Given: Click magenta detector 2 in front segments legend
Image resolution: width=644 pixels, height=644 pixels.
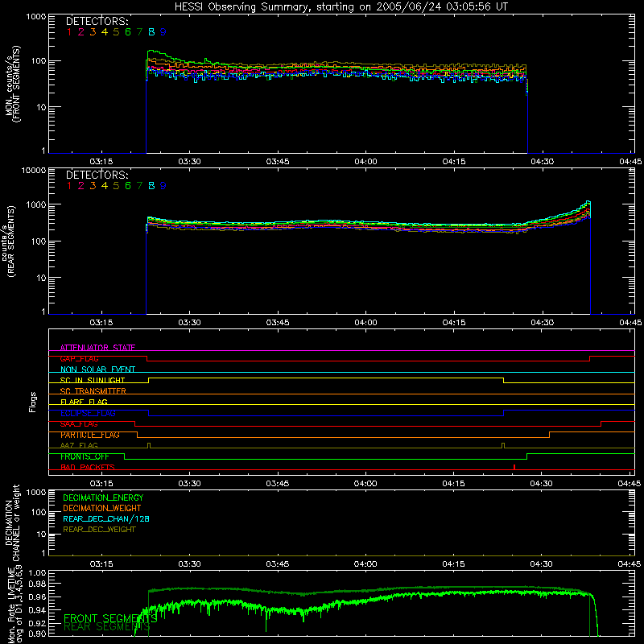Looking at the screenshot, I should (x=81, y=32).
